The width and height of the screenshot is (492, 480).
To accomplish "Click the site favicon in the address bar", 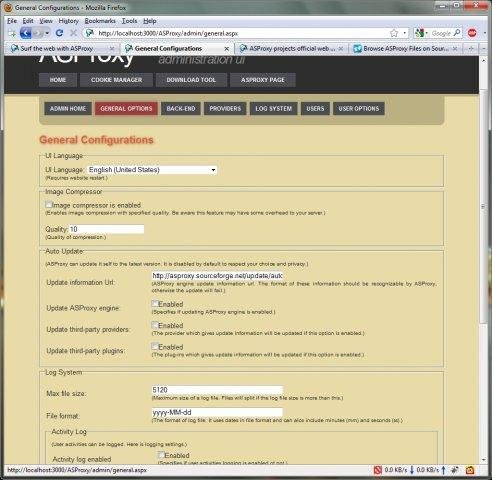I will tap(89, 33).
